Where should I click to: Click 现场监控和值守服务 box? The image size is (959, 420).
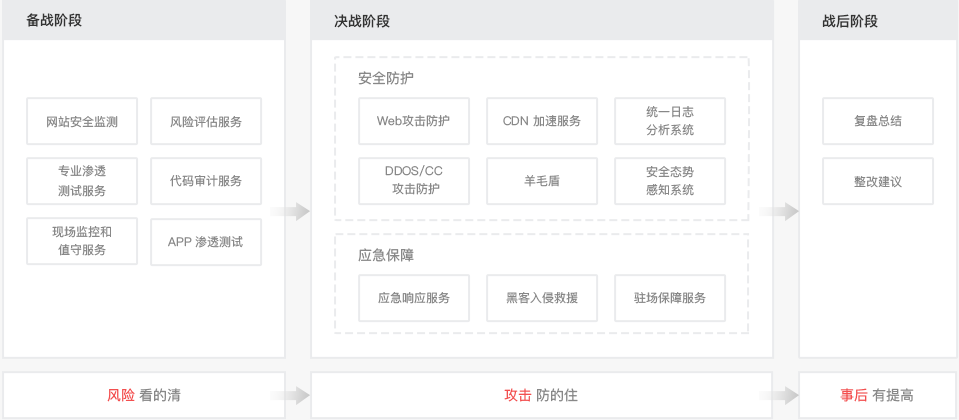82,241
